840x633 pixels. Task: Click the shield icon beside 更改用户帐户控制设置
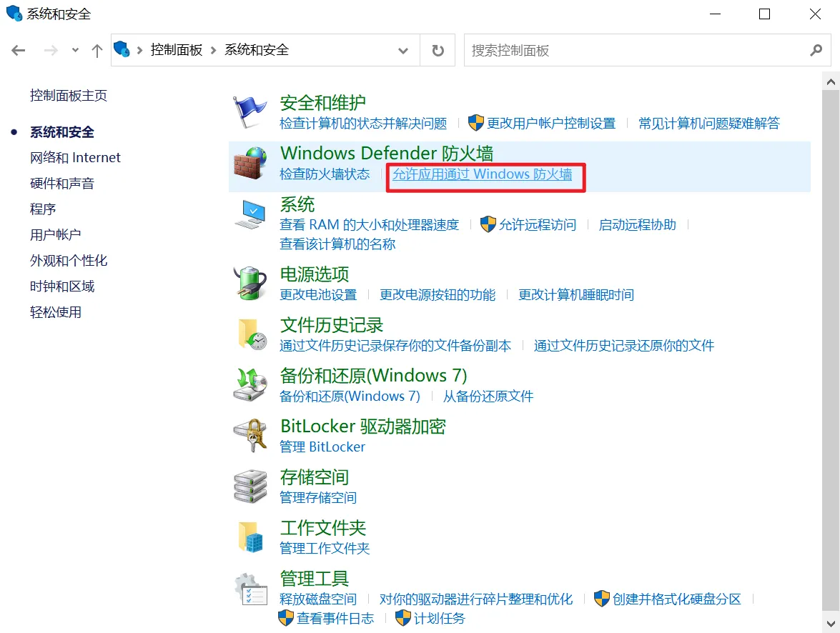[475, 123]
